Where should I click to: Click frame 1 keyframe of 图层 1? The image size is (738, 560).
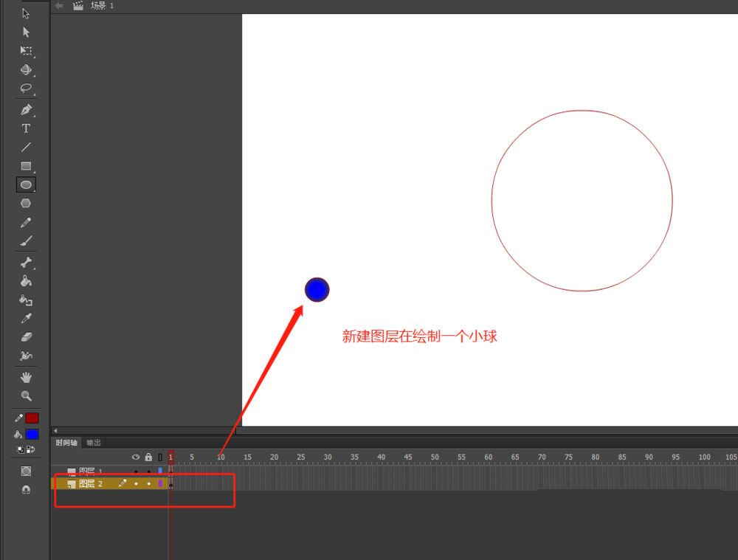pyautogui.click(x=171, y=471)
